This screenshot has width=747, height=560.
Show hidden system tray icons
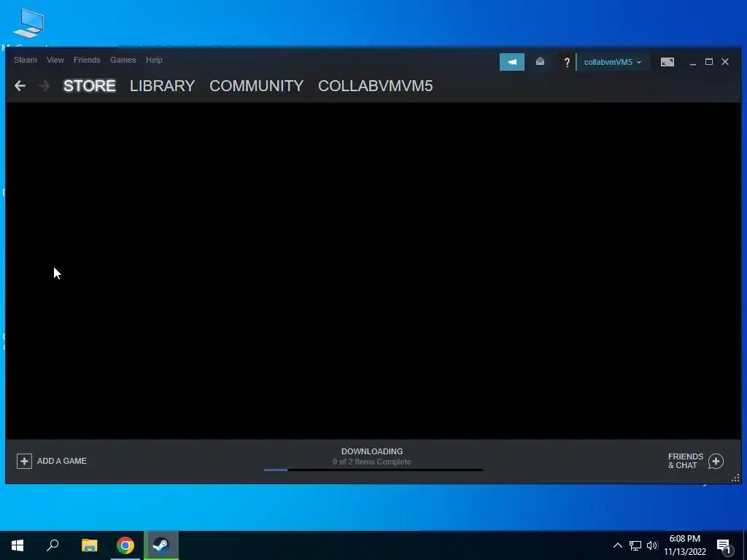point(617,545)
